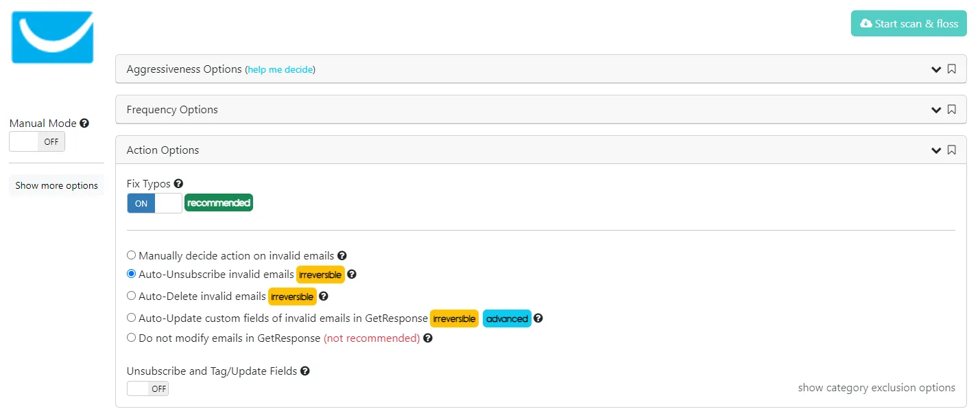The width and height of the screenshot is (980, 418).
Task: Open the help me decide link
Action: click(280, 69)
